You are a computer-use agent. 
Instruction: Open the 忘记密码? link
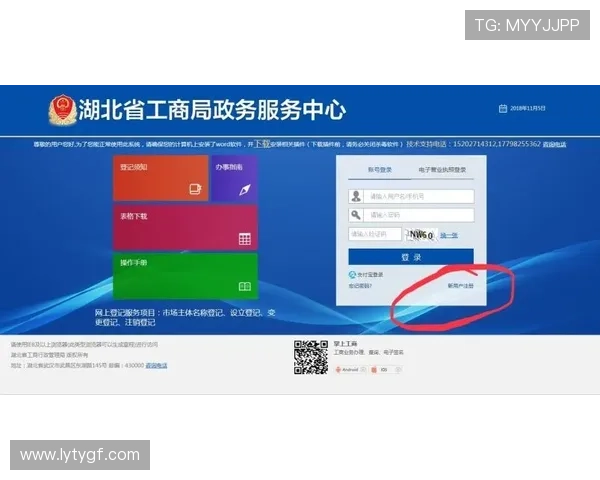coord(360,286)
